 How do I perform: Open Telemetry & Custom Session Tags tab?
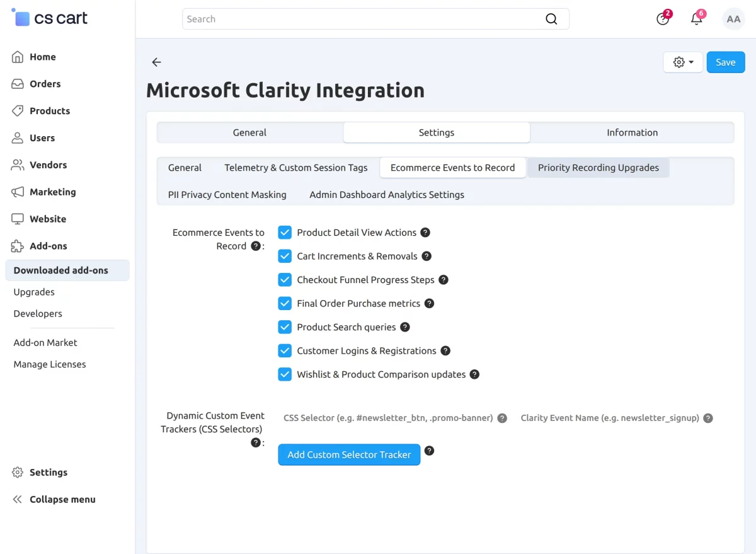[296, 168]
